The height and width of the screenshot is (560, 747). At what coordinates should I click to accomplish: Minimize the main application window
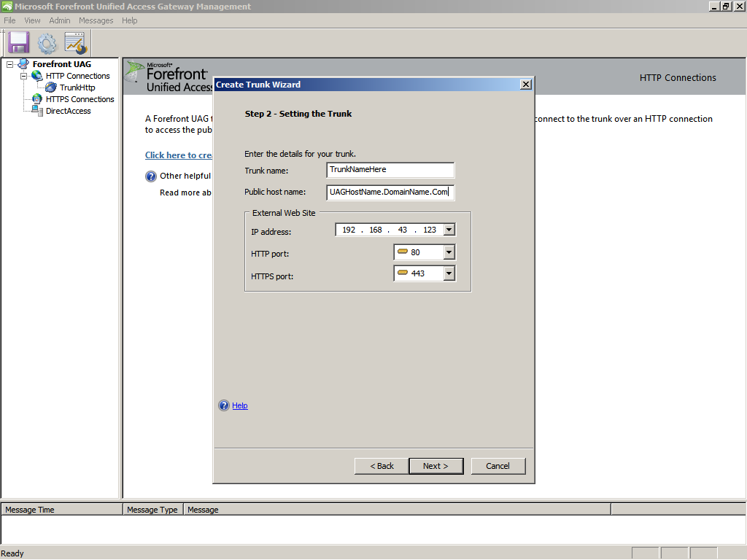point(715,6)
